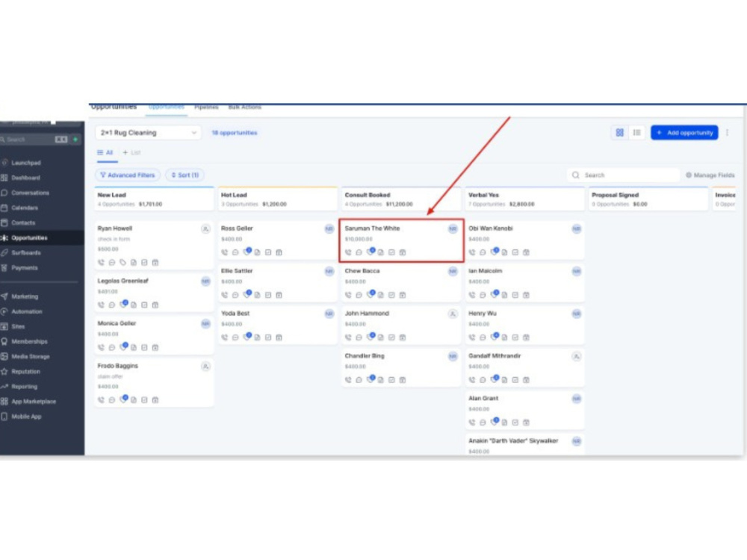This screenshot has width=747, height=560.
Task: Open the Sort (1) options
Action: pos(185,175)
